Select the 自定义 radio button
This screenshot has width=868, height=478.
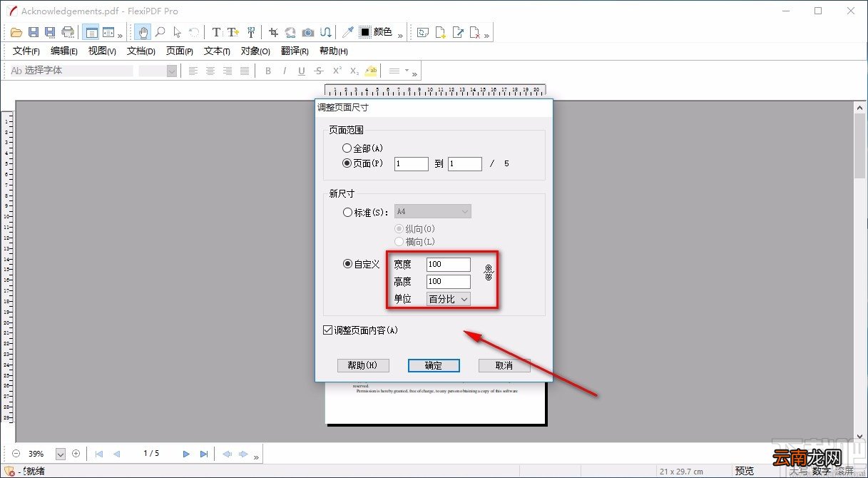tap(347, 264)
